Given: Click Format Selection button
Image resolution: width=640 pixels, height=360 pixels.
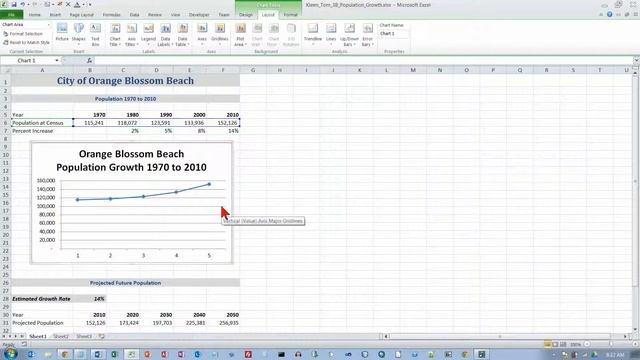Looking at the screenshot, I should 23,34.
